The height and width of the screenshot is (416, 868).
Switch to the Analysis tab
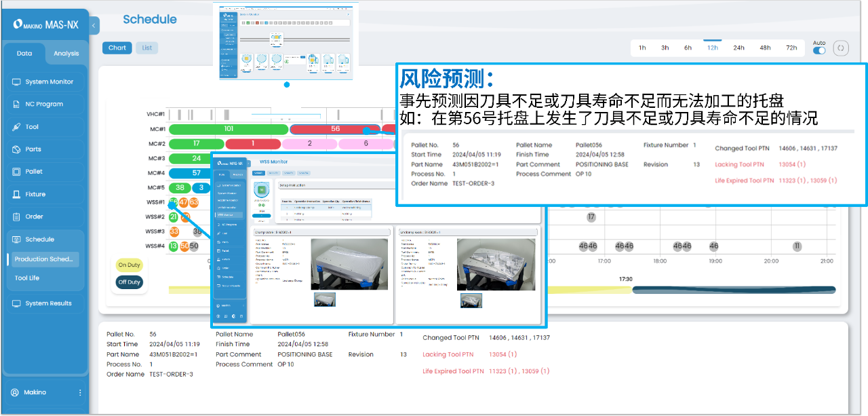point(66,54)
